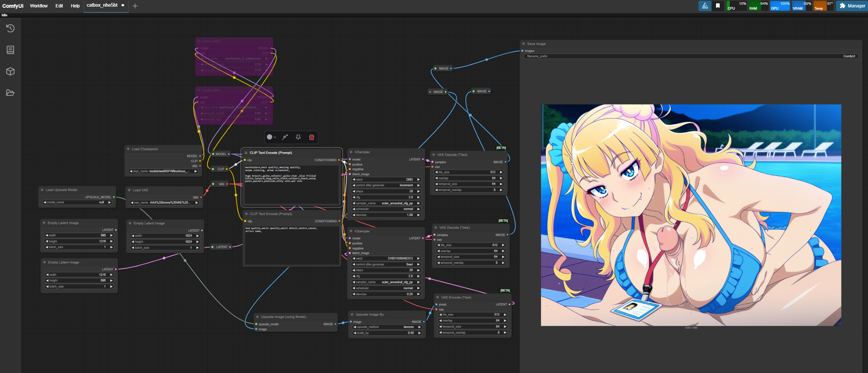This screenshot has height=373, width=868.
Task: Click the seed 316574358492313 value field
Action: tap(386, 258)
